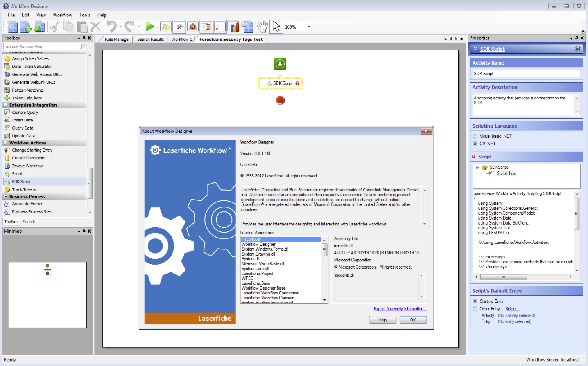Choose Starting Entry as default entry
The image size is (588, 366).
pos(475,301)
